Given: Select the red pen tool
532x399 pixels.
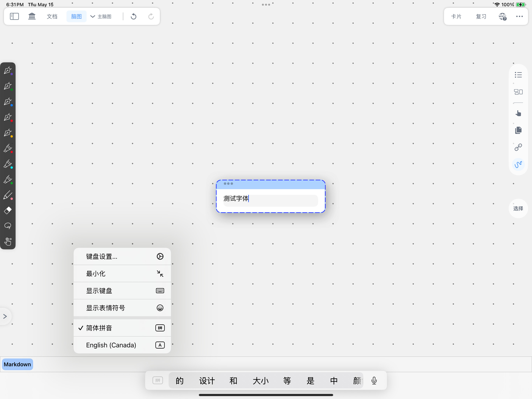Looking at the screenshot, I should (x=8, y=117).
